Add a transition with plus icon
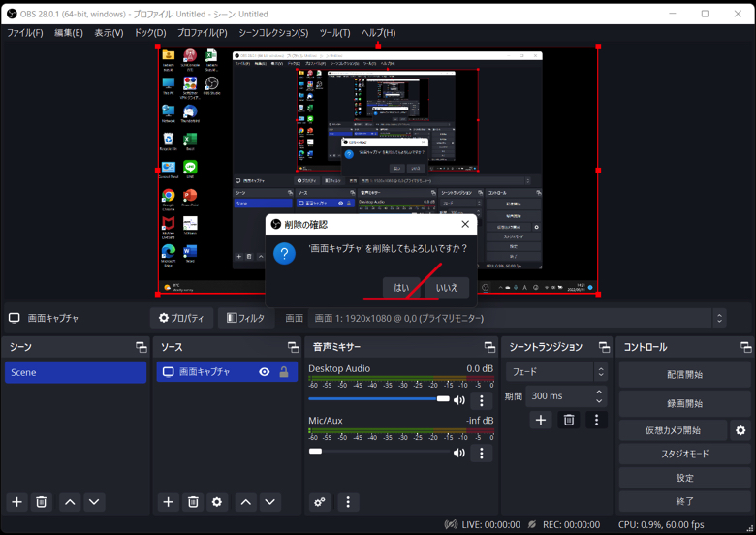Screen dimensions: 756x535 [541, 420]
